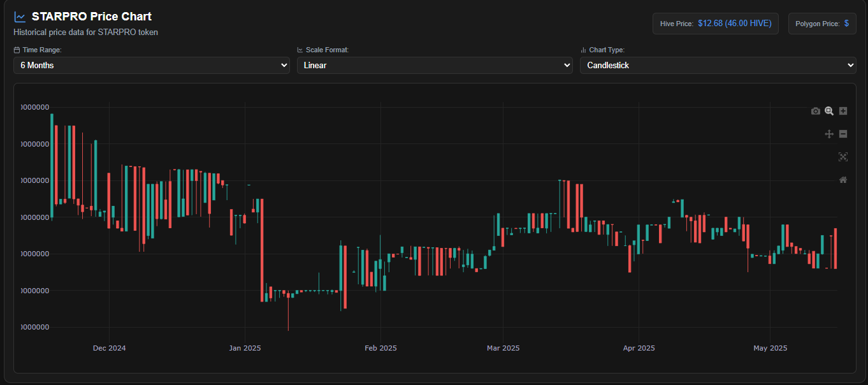Screen dimensions: 868x385
Task: Download chart as PNG camera icon
Action: point(815,111)
